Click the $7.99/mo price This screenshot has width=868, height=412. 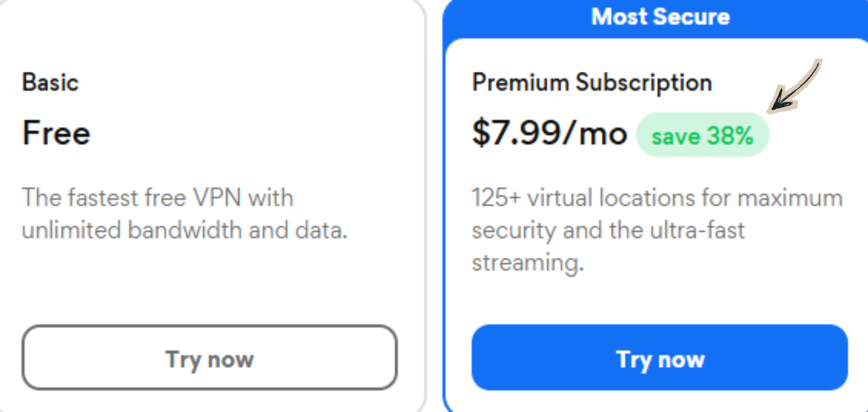pos(549,133)
